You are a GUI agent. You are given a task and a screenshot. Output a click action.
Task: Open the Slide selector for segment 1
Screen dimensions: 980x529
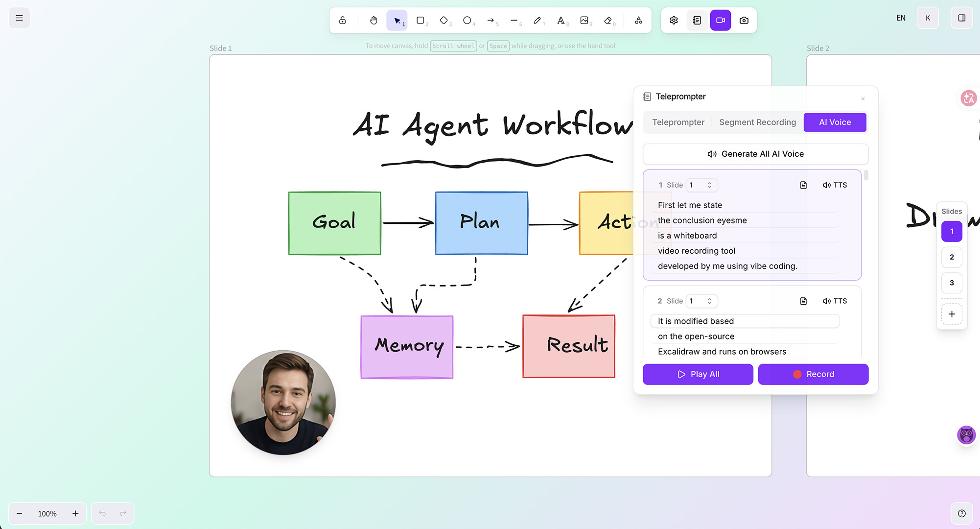tap(701, 185)
